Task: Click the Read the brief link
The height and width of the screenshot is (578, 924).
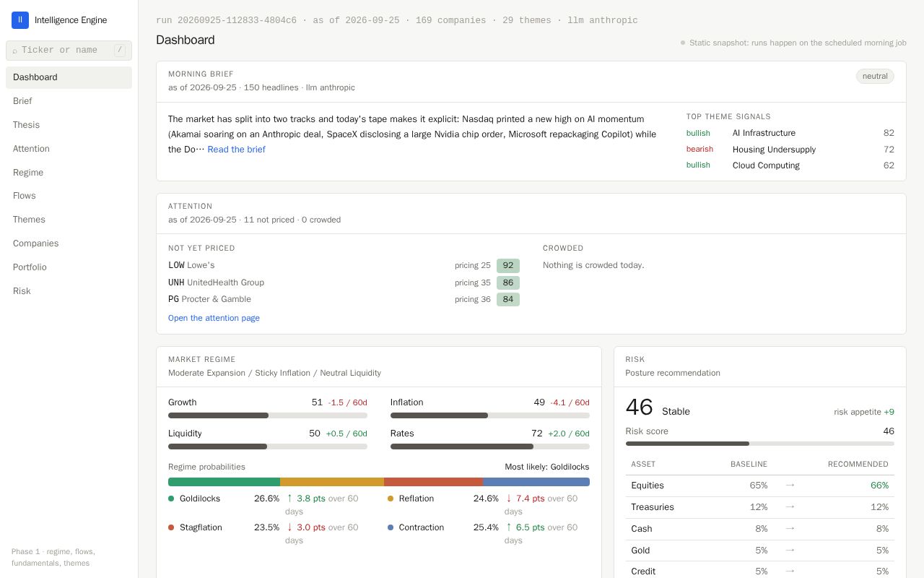Action: click(236, 150)
